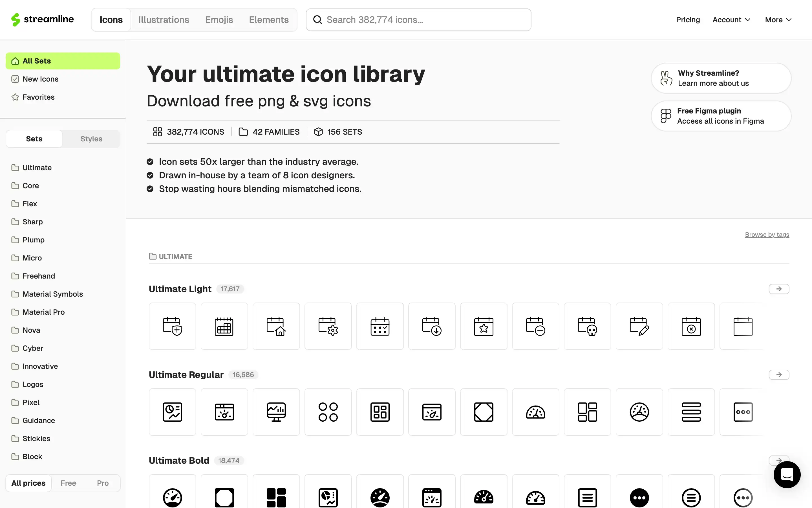This screenshot has width=812, height=508.
Task: Select the calendar shield icon in Ultimate Light
Action: pos(173,326)
